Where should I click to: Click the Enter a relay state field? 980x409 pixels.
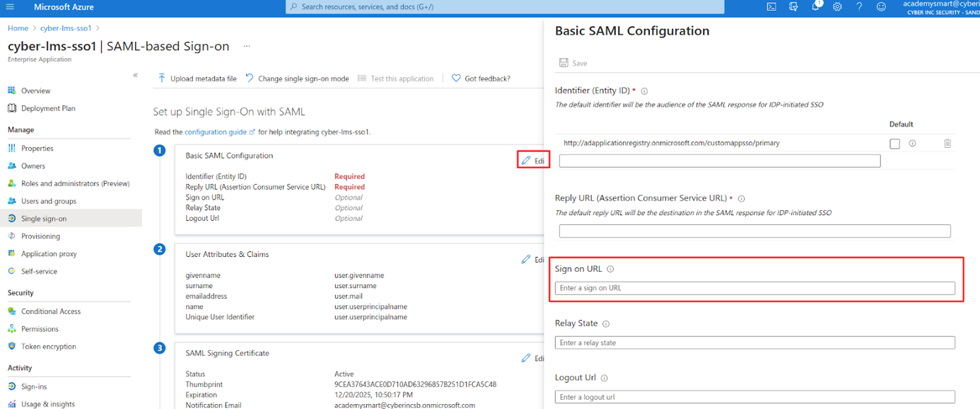click(755, 342)
